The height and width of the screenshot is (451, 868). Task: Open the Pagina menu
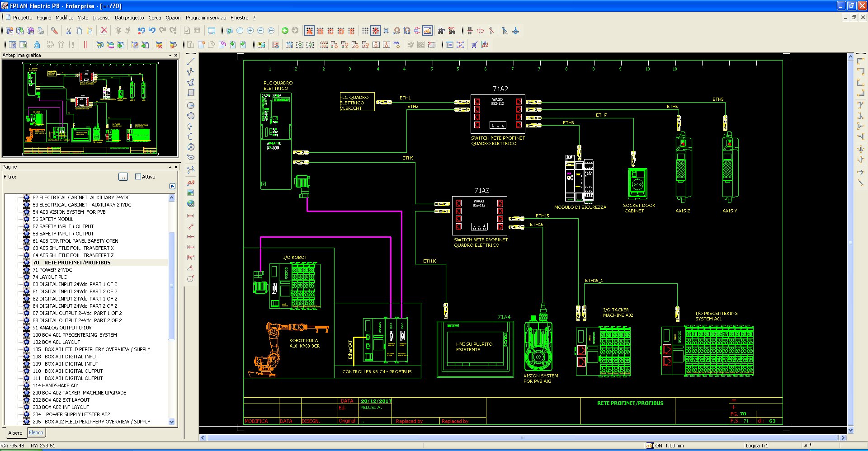(x=44, y=18)
